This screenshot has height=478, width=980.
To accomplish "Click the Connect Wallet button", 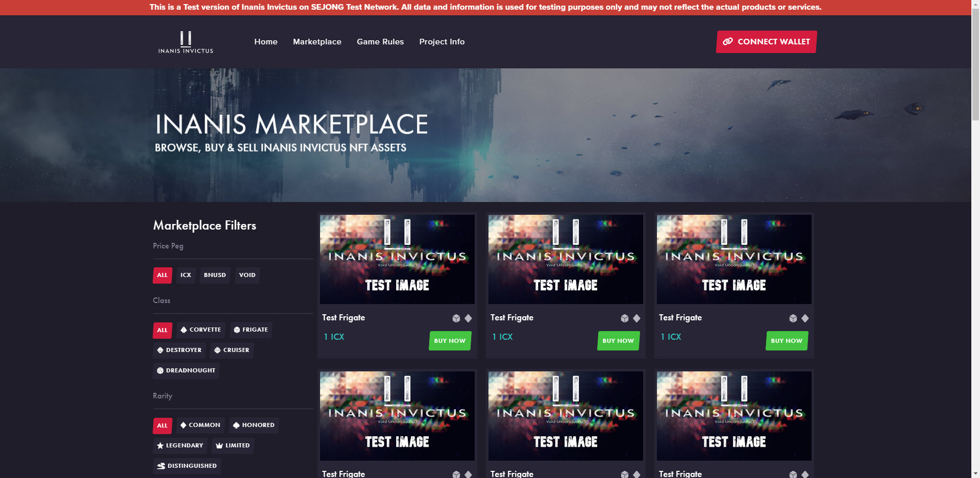I will pos(766,42).
